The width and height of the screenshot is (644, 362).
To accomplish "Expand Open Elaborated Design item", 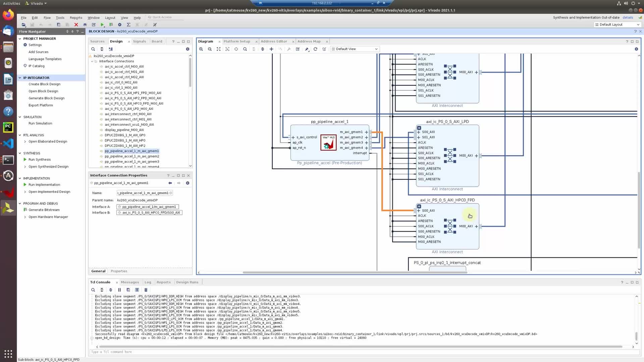I will click(x=25, y=141).
